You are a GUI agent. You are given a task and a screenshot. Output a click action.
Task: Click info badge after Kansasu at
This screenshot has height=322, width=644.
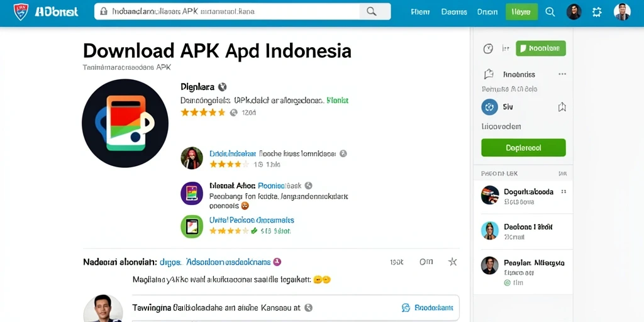tap(308, 308)
